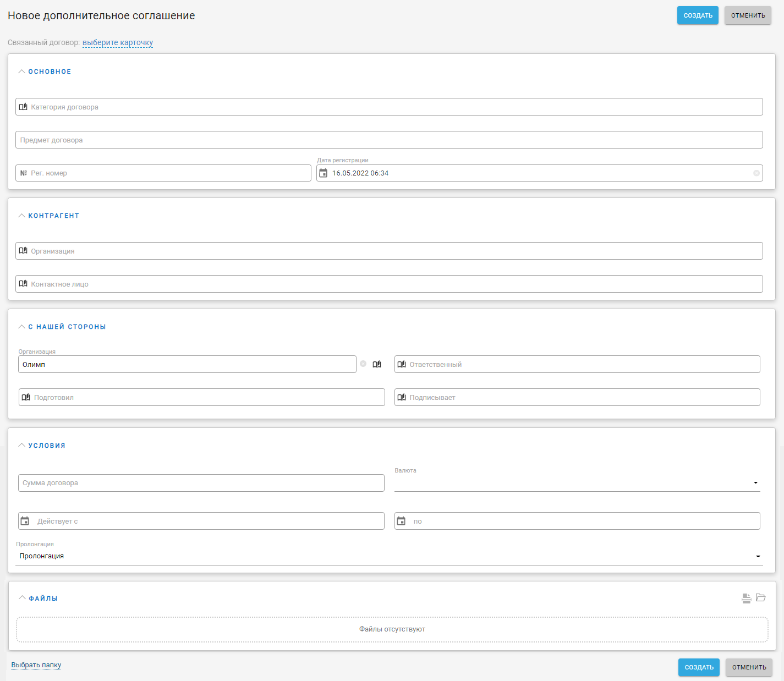Click the Выбрать папку link
The width and height of the screenshot is (784, 681).
click(36, 665)
